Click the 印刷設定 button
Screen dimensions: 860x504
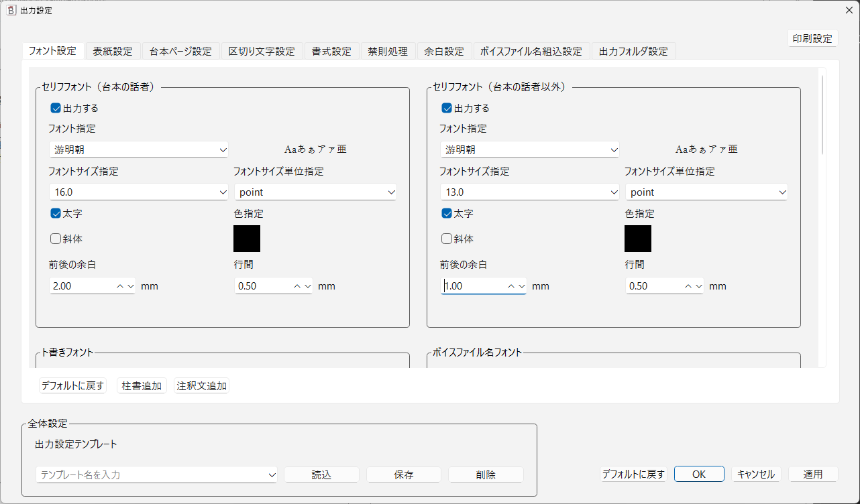pyautogui.click(x=812, y=38)
